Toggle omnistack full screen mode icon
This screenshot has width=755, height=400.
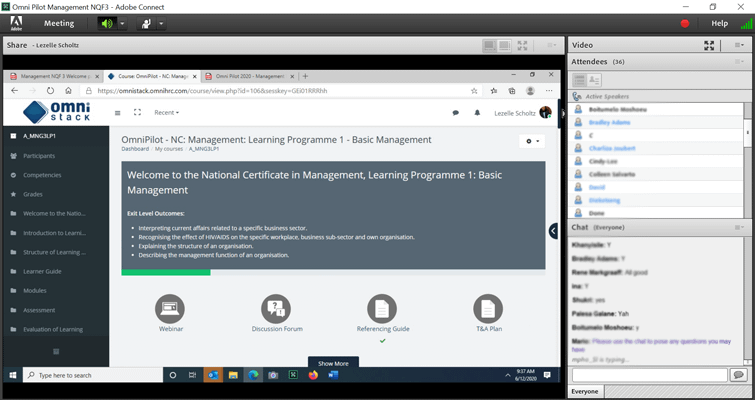137,112
